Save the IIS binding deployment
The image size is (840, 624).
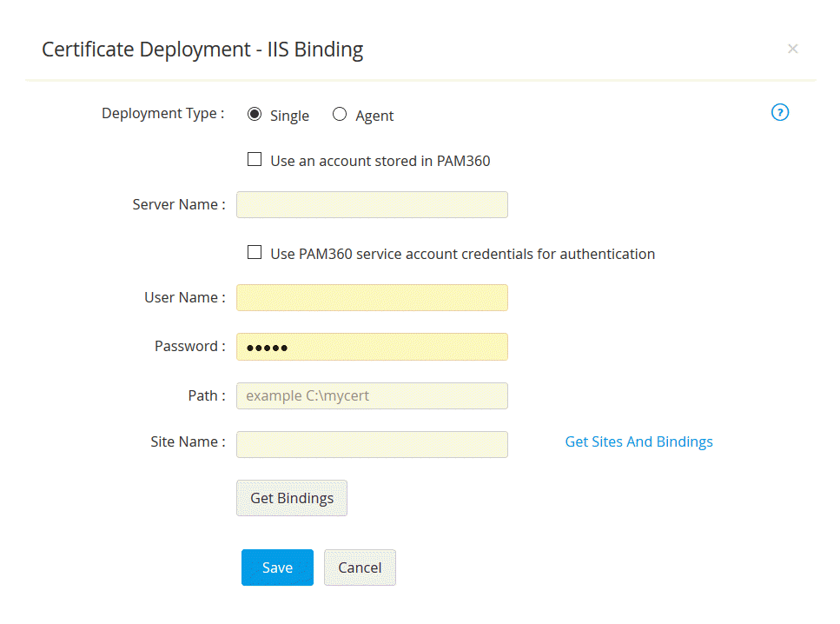[x=277, y=568]
